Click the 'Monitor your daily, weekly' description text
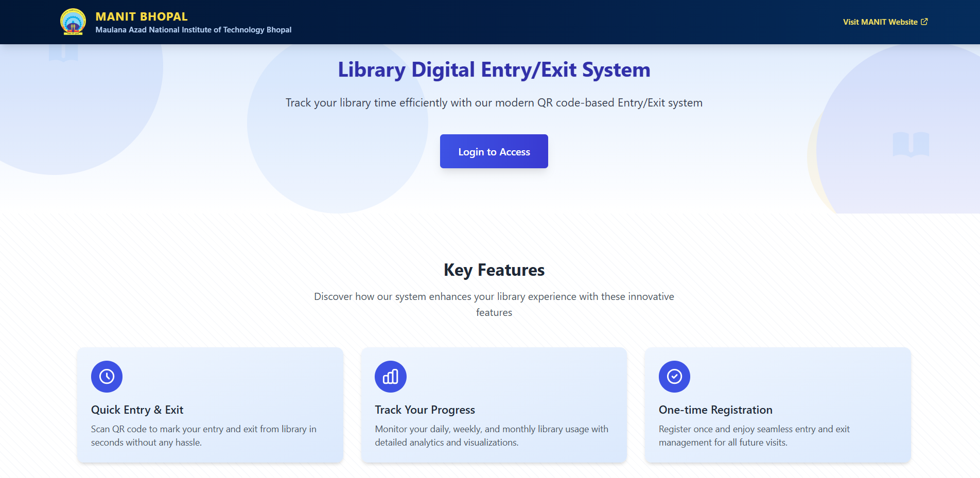Viewport: 980px width, 478px height. pos(491,435)
